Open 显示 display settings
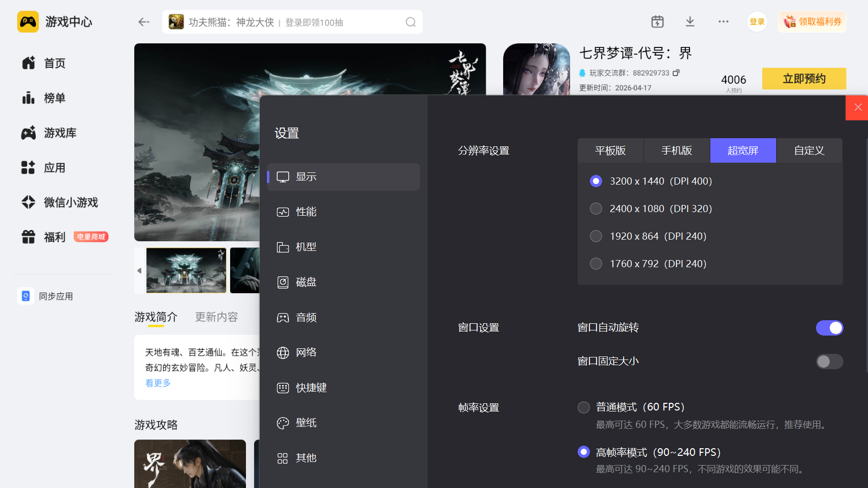 (343, 177)
